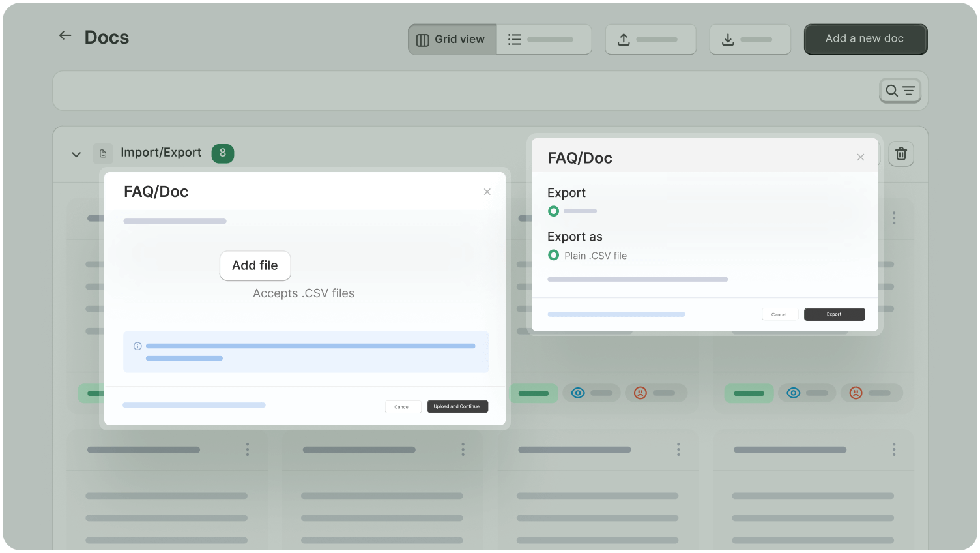The height and width of the screenshot is (553, 980).
Task: Collapse the Import/Export section chevron
Action: pyautogui.click(x=76, y=155)
